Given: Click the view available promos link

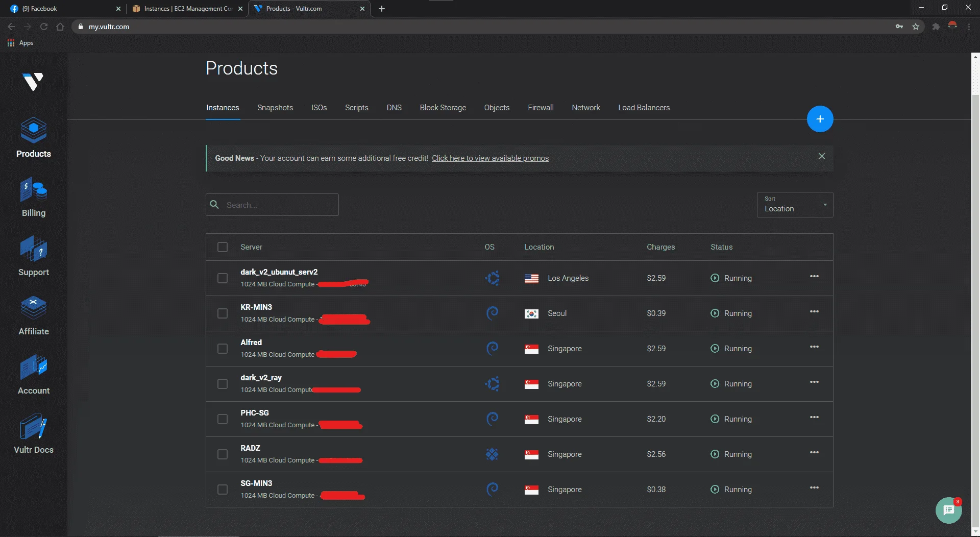Looking at the screenshot, I should coord(490,158).
